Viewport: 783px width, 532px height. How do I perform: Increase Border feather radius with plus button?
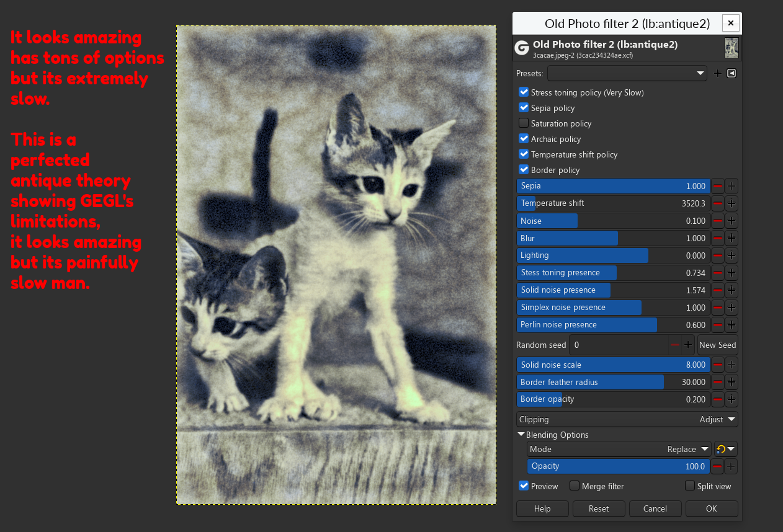[x=732, y=382]
